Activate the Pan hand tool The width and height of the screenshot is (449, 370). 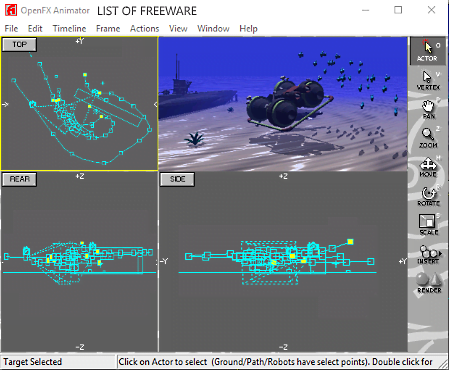[428, 109]
